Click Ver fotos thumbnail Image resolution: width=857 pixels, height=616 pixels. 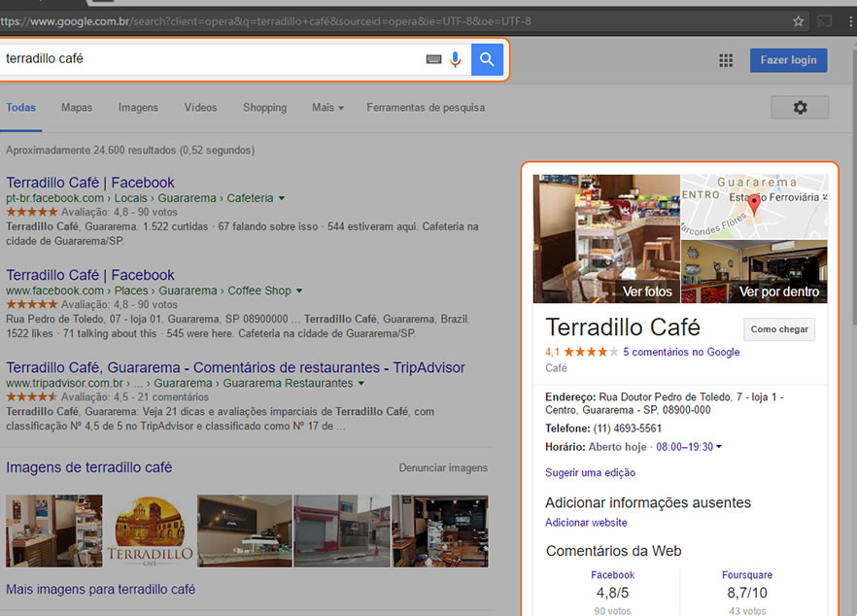(606, 239)
